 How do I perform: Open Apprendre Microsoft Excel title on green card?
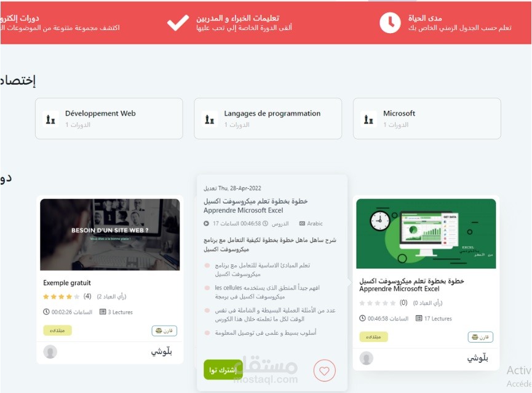[x=399, y=289]
